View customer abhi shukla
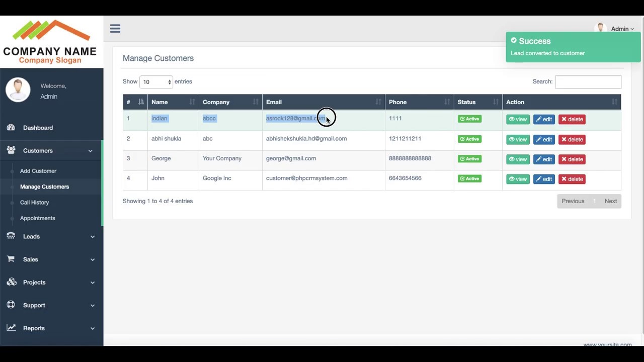Screen dimensions: 644x362 coord(518,139)
